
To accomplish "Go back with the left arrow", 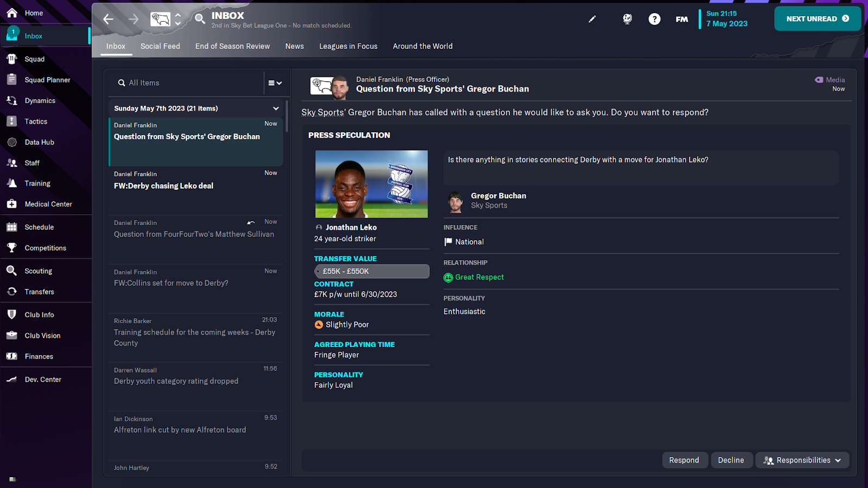I will [108, 19].
